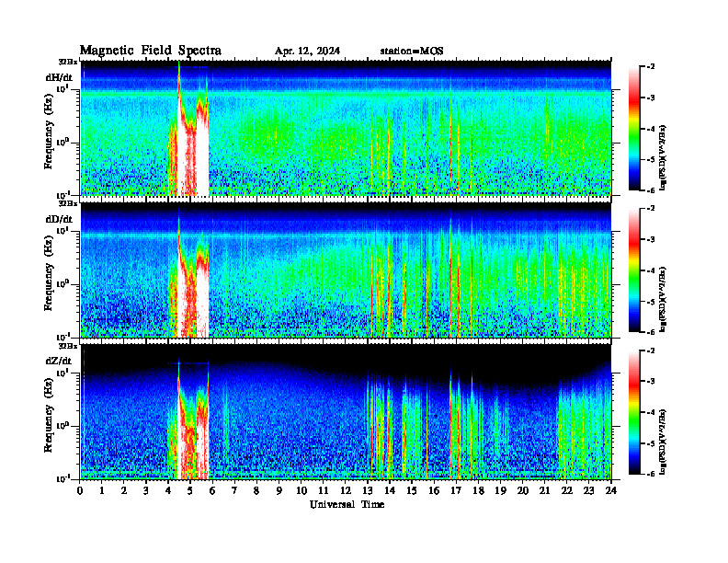Viewport: 728px width, 563px height.
Task: Click inside the dZ/dt spectrogram plot
Action: click(x=346, y=412)
